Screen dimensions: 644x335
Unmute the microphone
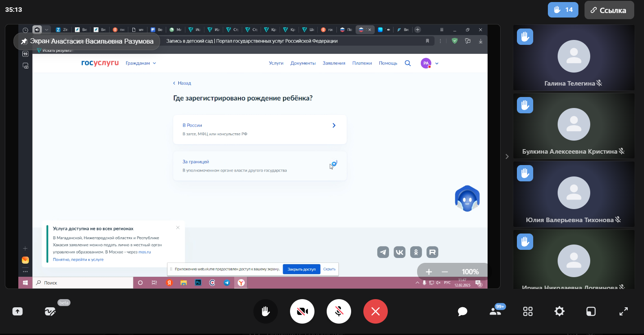pos(339,311)
